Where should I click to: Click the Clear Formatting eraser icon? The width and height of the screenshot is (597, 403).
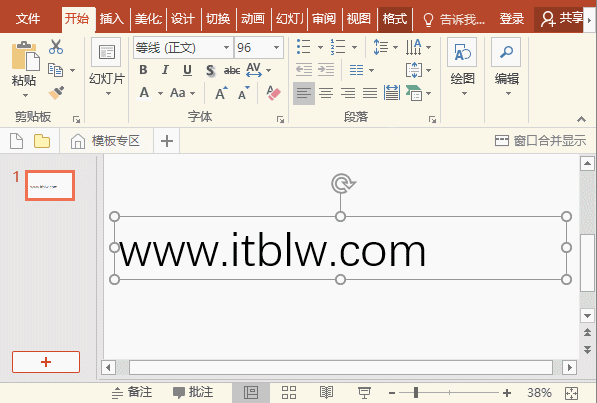(x=273, y=93)
